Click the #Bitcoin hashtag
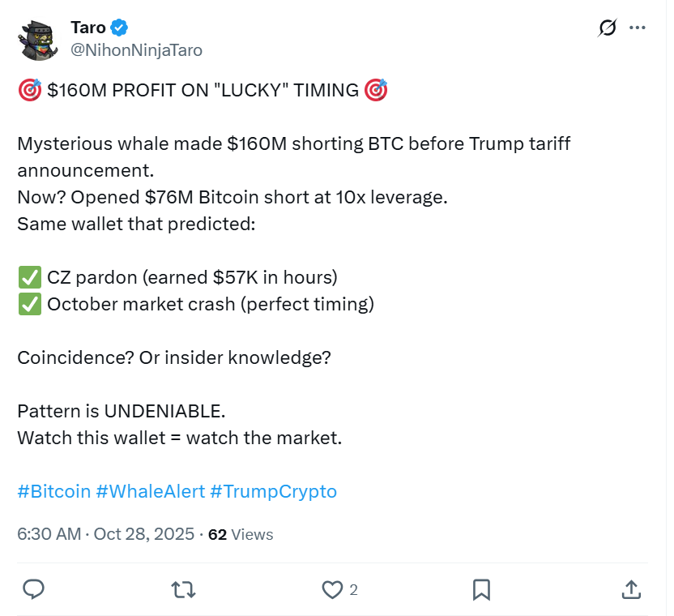The image size is (674, 616). click(x=53, y=491)
